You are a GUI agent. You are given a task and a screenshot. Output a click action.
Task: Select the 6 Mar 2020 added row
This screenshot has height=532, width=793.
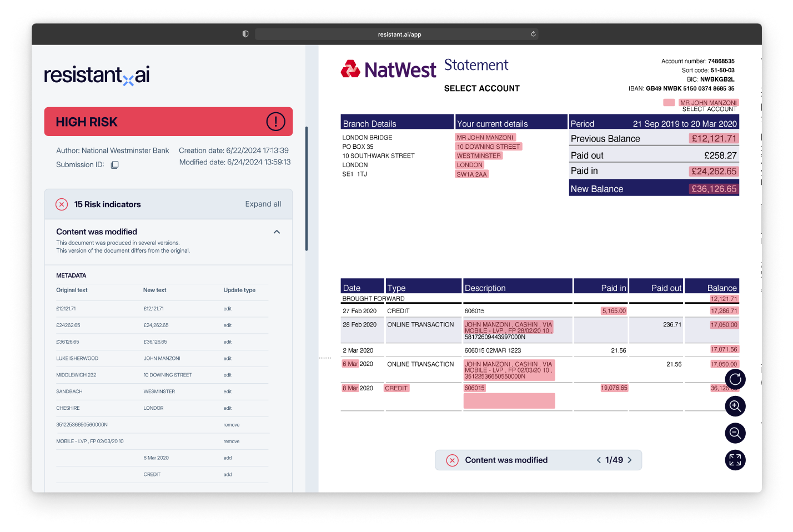[162, 458]
